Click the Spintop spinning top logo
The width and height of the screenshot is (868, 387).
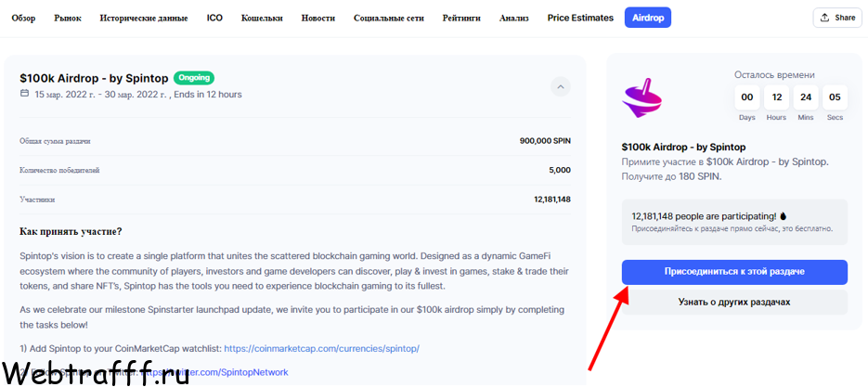642,97
